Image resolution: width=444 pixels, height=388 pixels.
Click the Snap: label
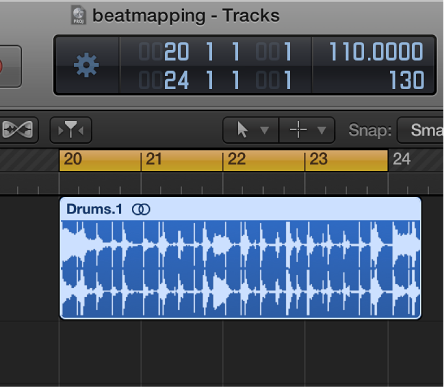tap(370, 130)
